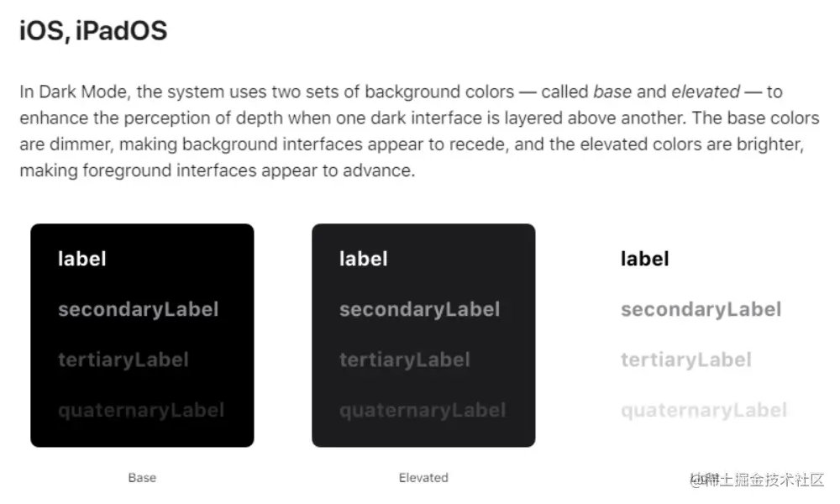Select "secondaryLabel" in the black Base card
The image size is (840, 504).
pos(138,309)
